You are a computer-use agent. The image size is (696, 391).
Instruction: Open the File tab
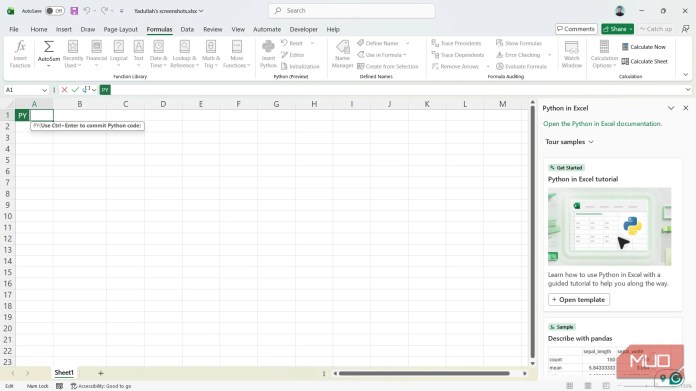tap(14, 29)
